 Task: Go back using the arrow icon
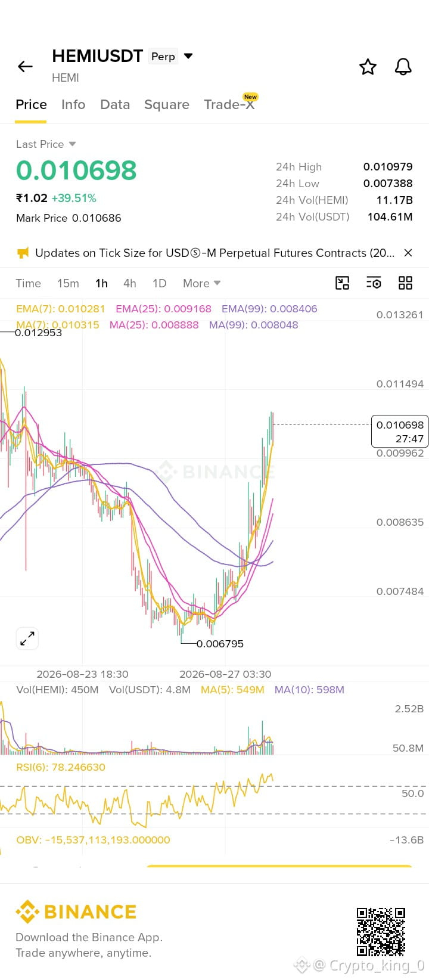click(x=25, y=67)
